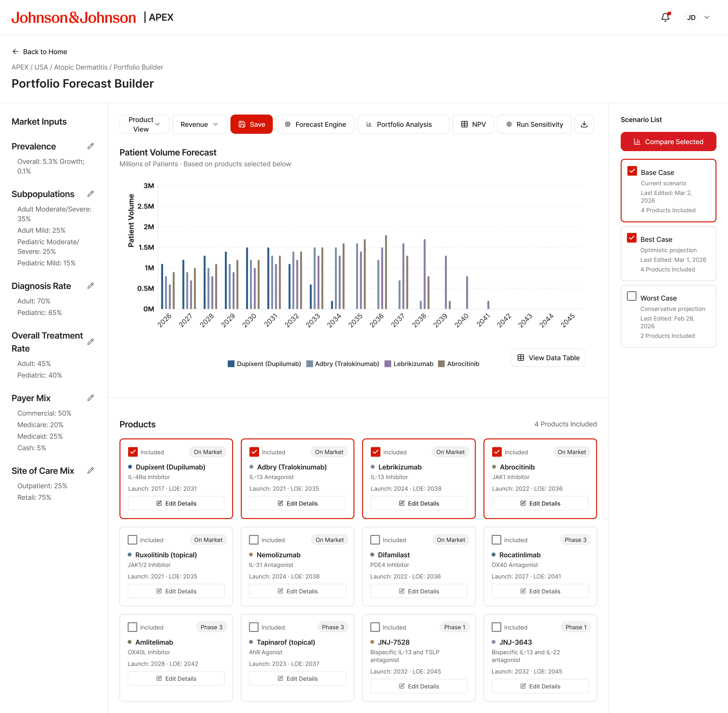
Task: Click the edit icon on the Rocatinlimab card
Action: [x=523, y=591]
